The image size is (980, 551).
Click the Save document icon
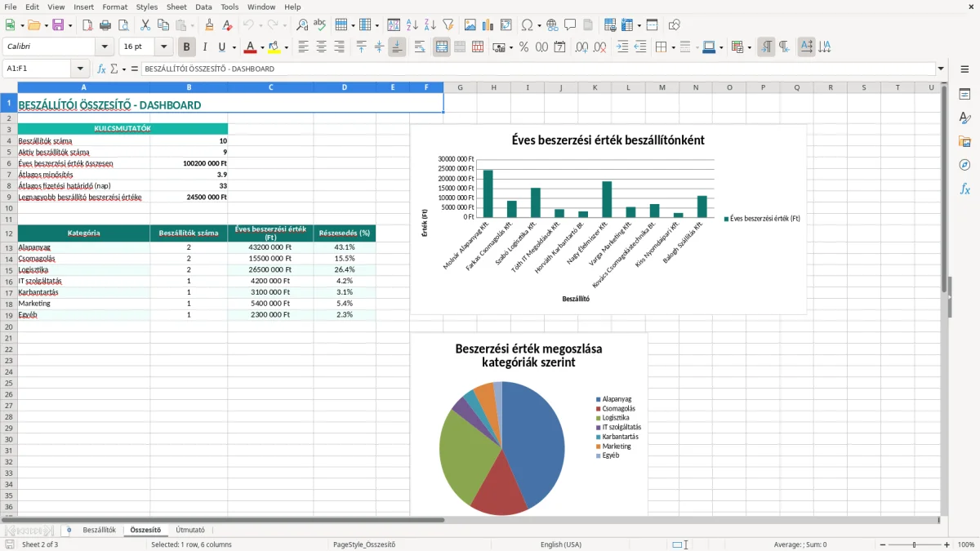(x=58, y=25)
